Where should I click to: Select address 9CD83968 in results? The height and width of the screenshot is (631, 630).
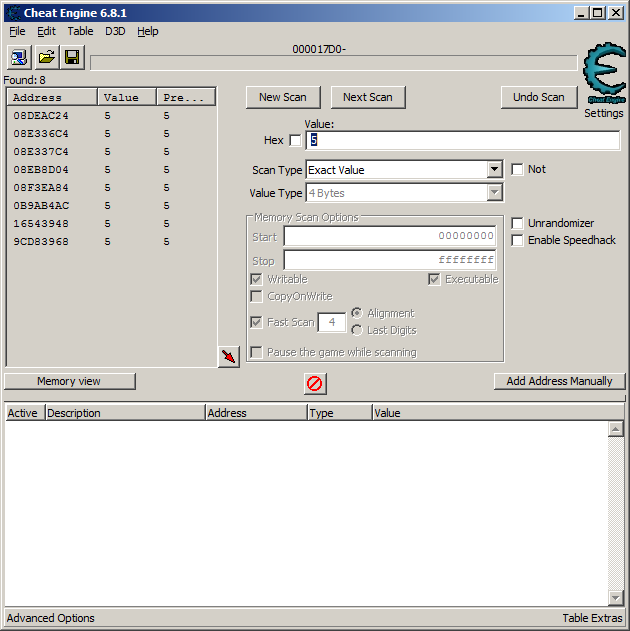pyautogui.click(x=41, y=242)
